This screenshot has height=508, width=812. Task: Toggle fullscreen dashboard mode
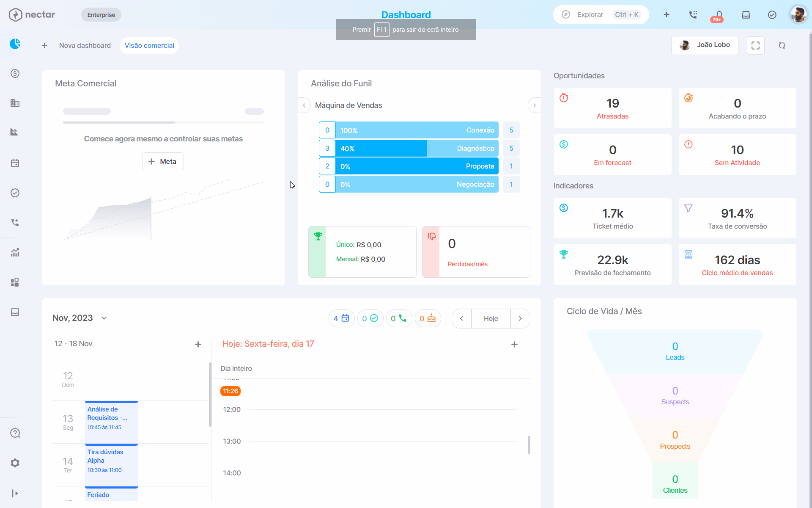(756, 45)
